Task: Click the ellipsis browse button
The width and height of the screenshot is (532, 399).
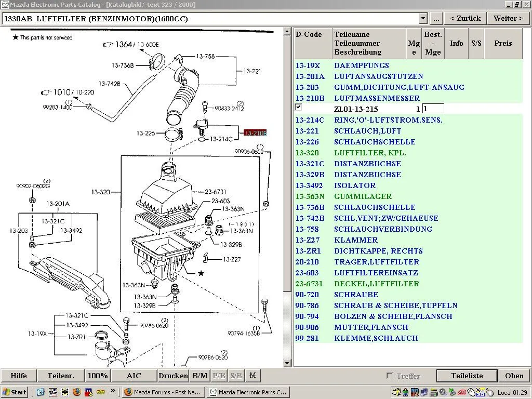Action: point(436,19)
